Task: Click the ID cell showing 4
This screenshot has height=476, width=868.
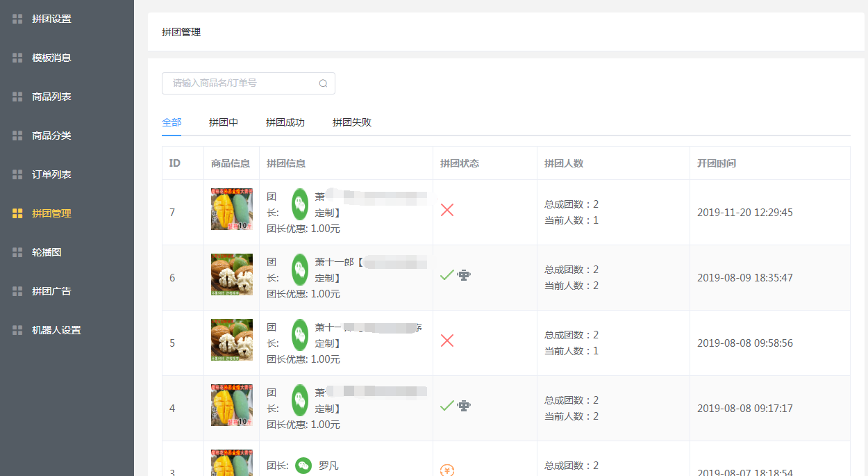Action: point(172,409)
